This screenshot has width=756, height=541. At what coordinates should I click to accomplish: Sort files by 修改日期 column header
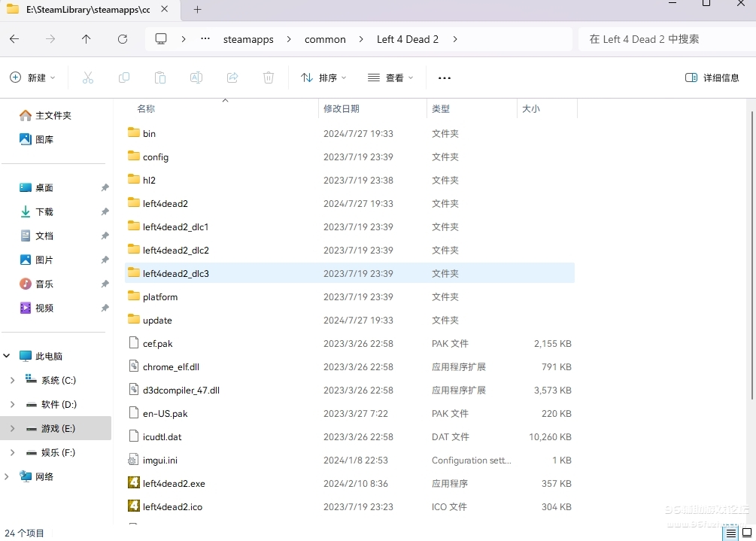(342, 109)
